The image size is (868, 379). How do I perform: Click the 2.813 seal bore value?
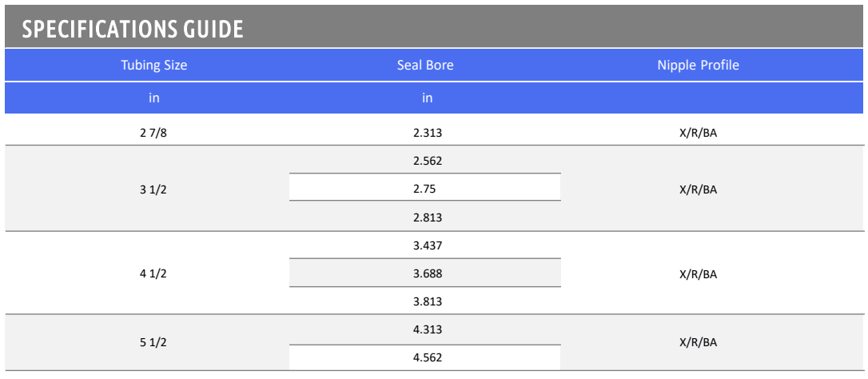428,217
